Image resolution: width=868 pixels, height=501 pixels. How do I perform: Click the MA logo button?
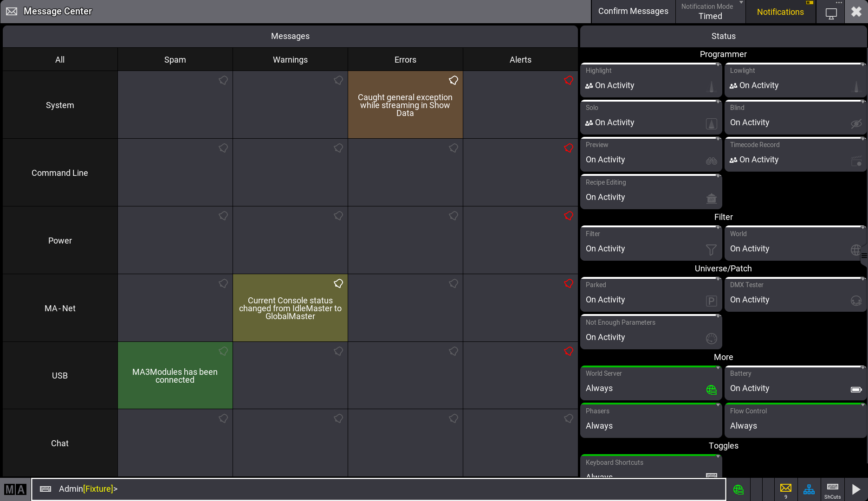point(15,489)
